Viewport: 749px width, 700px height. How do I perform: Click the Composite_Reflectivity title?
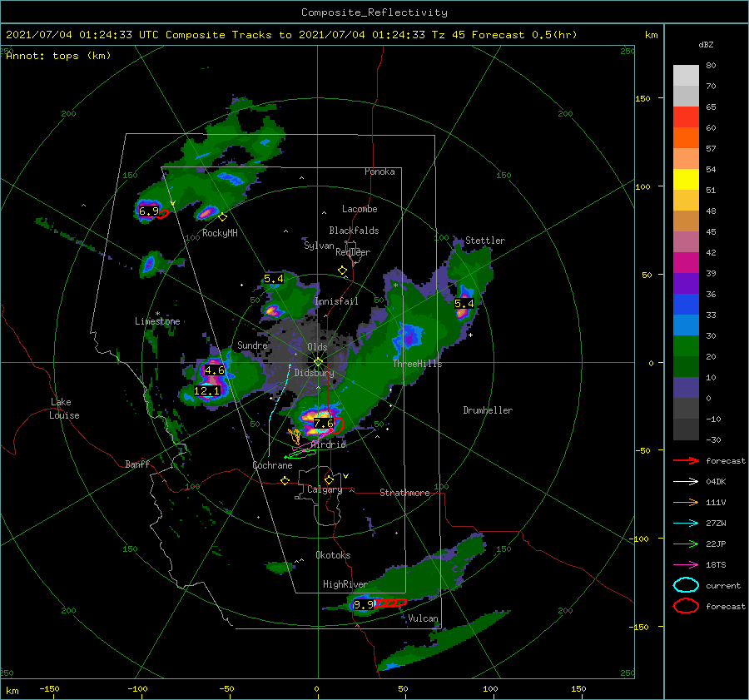pyautogui.click(x=374, y=12)
